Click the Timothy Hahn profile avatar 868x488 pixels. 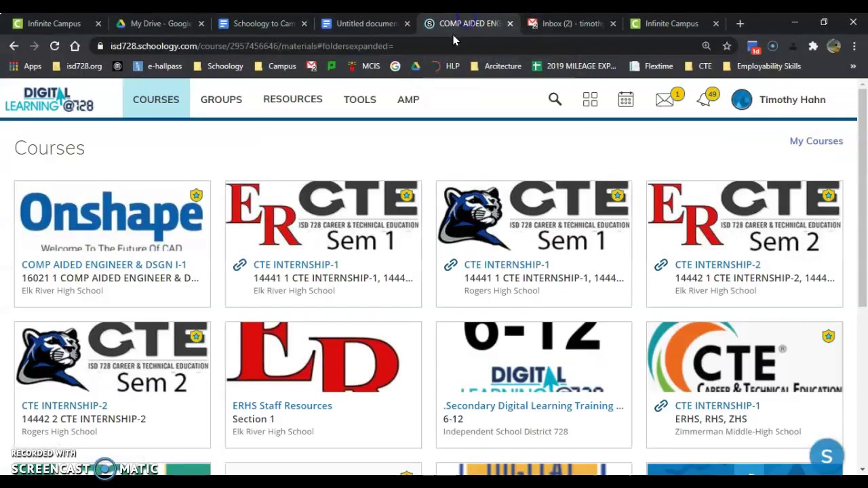click(742, 100)
